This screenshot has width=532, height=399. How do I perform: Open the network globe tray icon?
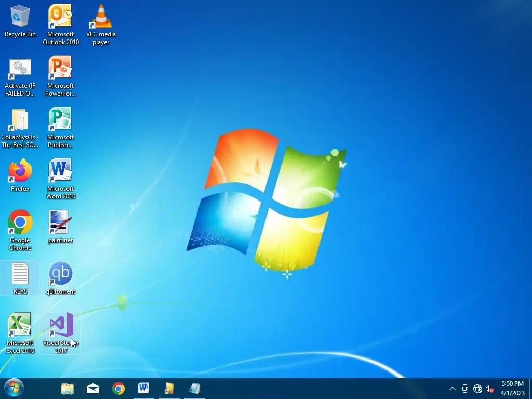point(477,389)
